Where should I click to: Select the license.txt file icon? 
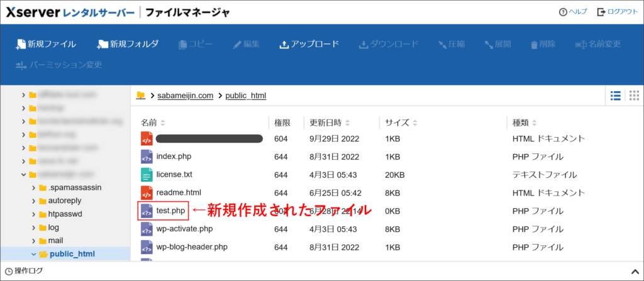point(147,175)
